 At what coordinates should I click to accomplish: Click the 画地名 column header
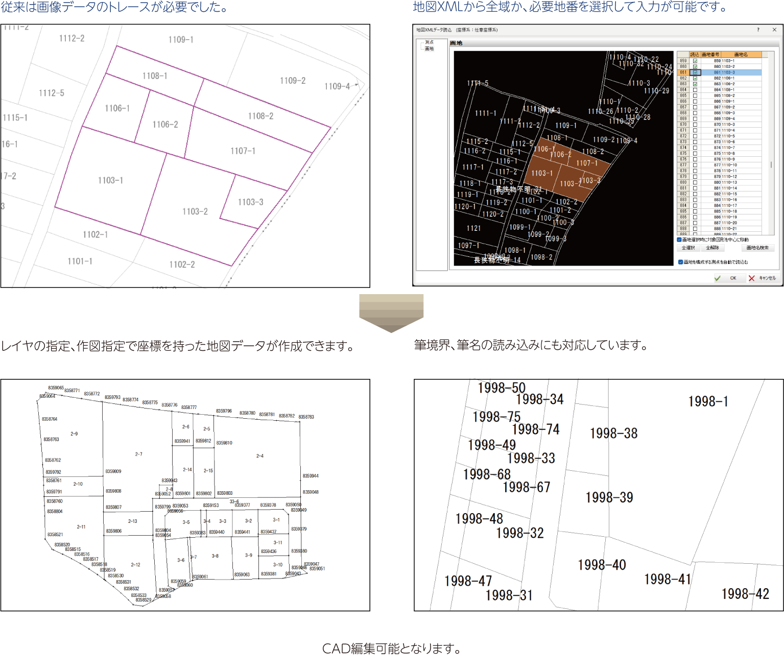(x=741, y=55)
